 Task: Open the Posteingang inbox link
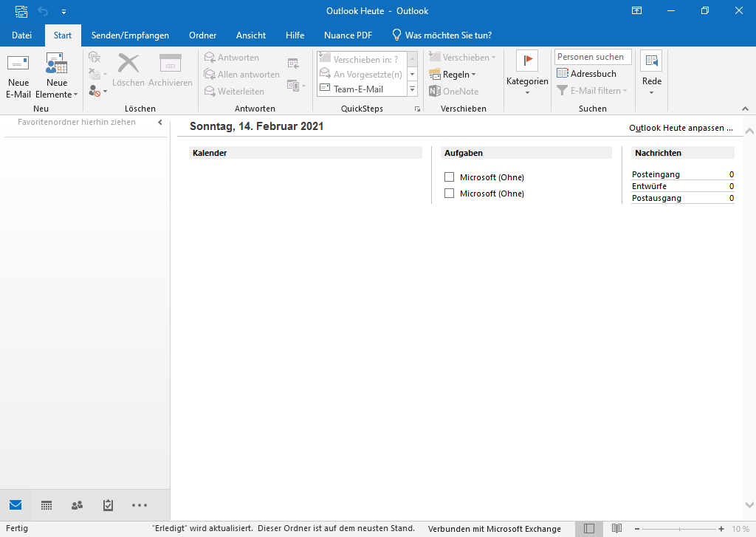tap(656, 174)
